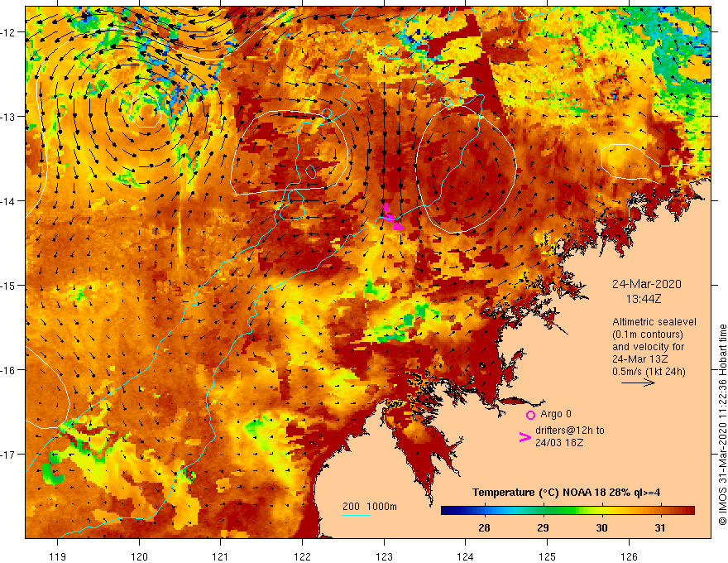Click the temperature color bar at 30
Image resolution: width=728 pixels, height=563 pixels.
click(x=601, y=511)
